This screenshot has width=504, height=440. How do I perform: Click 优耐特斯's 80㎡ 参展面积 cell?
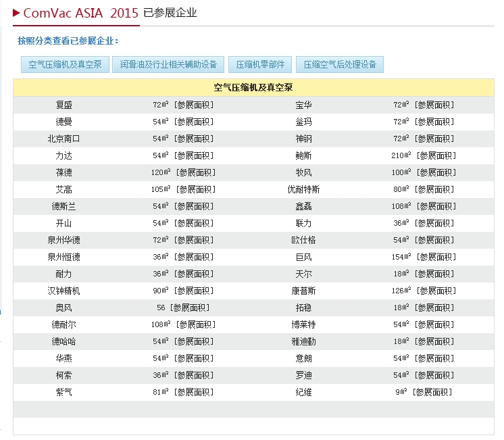[424, 189]
